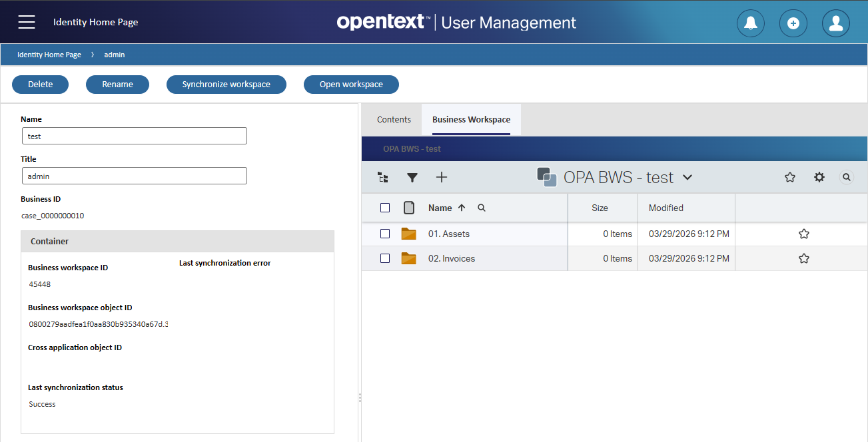Viewport: 868px width, 442px height.
Task: Click the 01. Assets folder icon
Action: pyautogui.click(x=409, y=234)
